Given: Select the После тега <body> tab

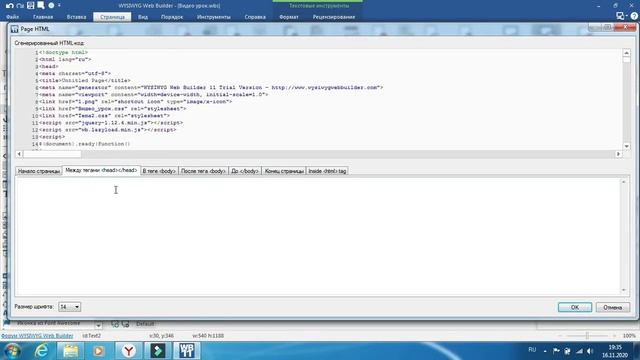Looking at the screenshot, I should click(203, 171).
